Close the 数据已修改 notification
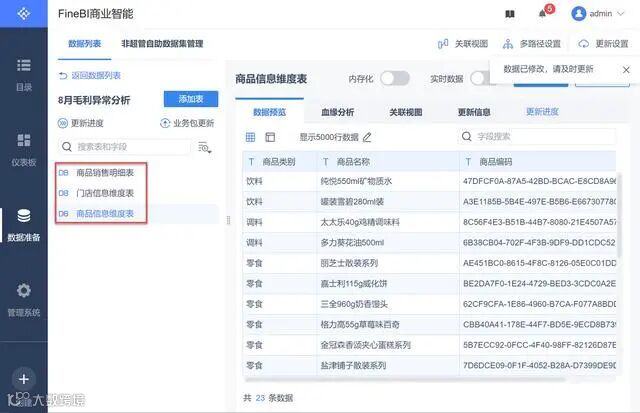This screenshot has height=413, width=640. click(x=626, y=70)
